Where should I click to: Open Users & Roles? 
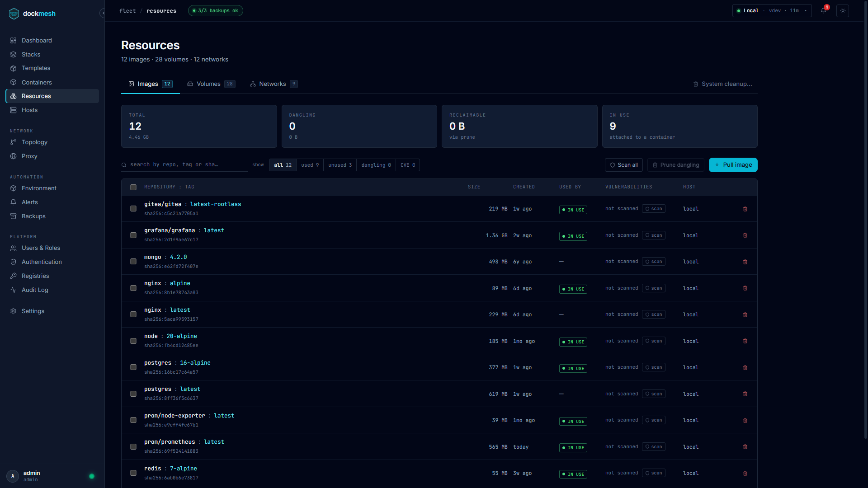point(52,248)
